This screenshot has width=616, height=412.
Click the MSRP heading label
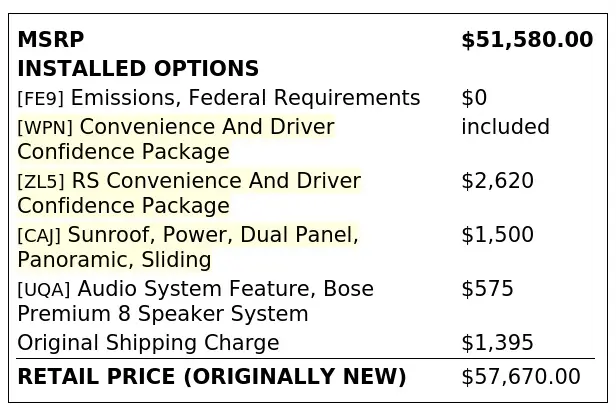pyautogui.click(x=51, y=40)
